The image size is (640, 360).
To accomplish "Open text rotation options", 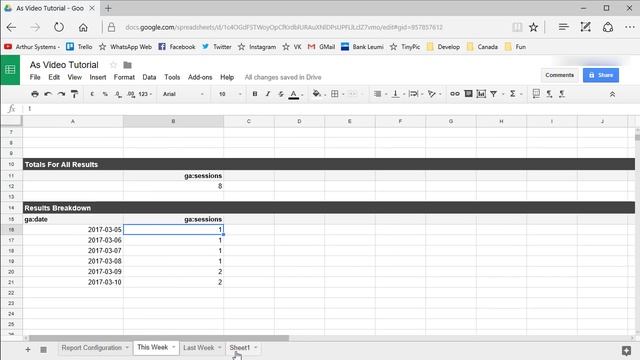I will 432,94.
